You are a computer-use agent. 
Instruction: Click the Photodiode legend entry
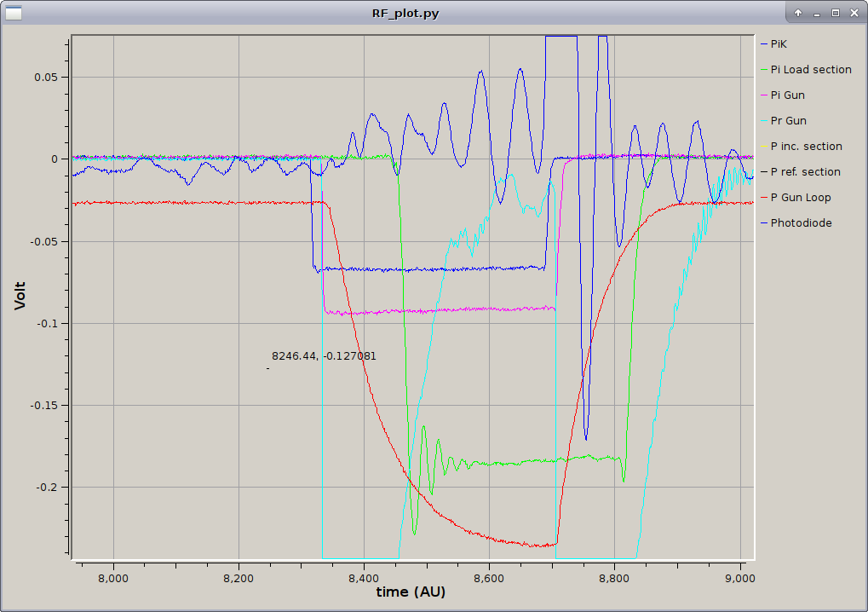tap(801, 223)
